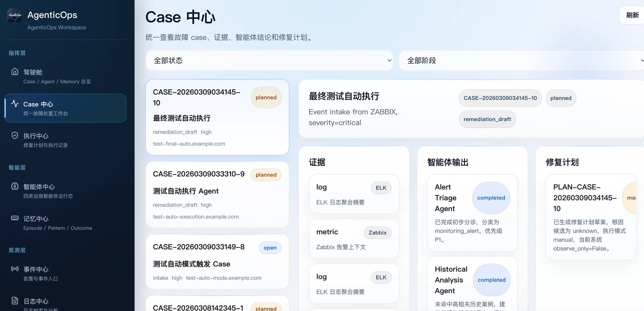
Task: Open partially visible CASE-20260308142345-1 card
Action: pos(217,304)
